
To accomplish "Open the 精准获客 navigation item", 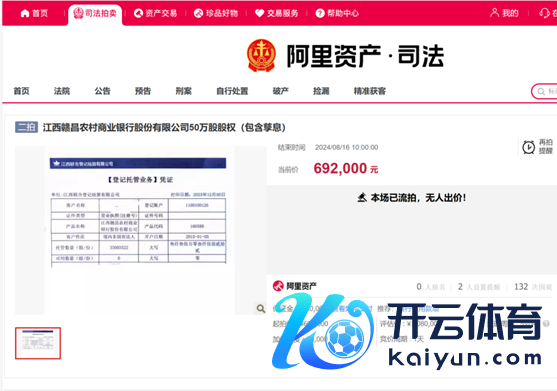I will click(370, 91).
